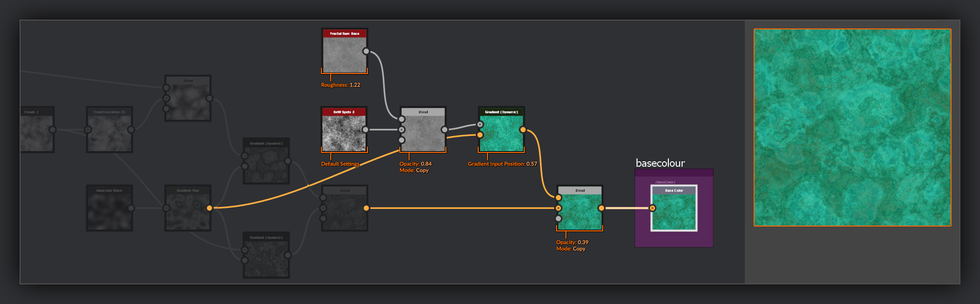The height and width of the screenshot is (304, 980).
Task: Click middle input connector of 0.84 Blend node
Action: 402,129
